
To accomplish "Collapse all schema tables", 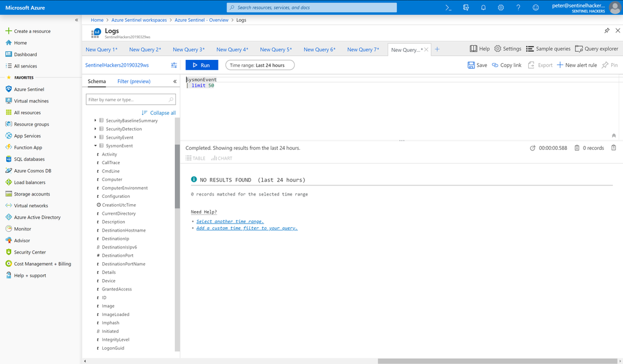I will point(159,113).
